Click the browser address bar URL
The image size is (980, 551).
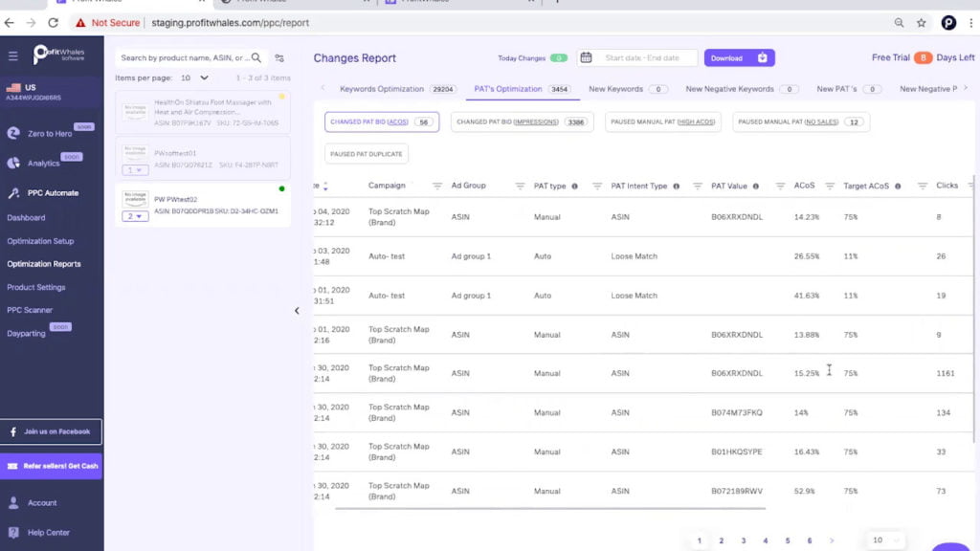[x=230, y=23]
